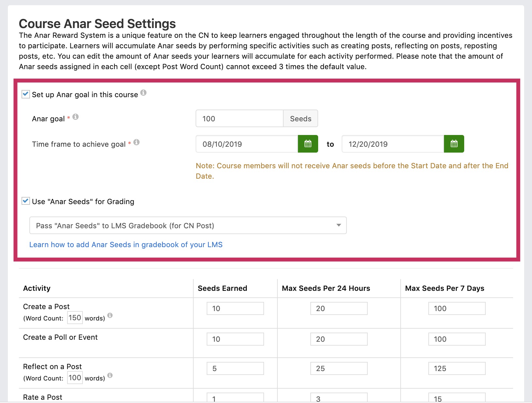Image resolution: width=532 pixels, height=403 pixels.
Task: Click the Activity column header
Action: 37,288
